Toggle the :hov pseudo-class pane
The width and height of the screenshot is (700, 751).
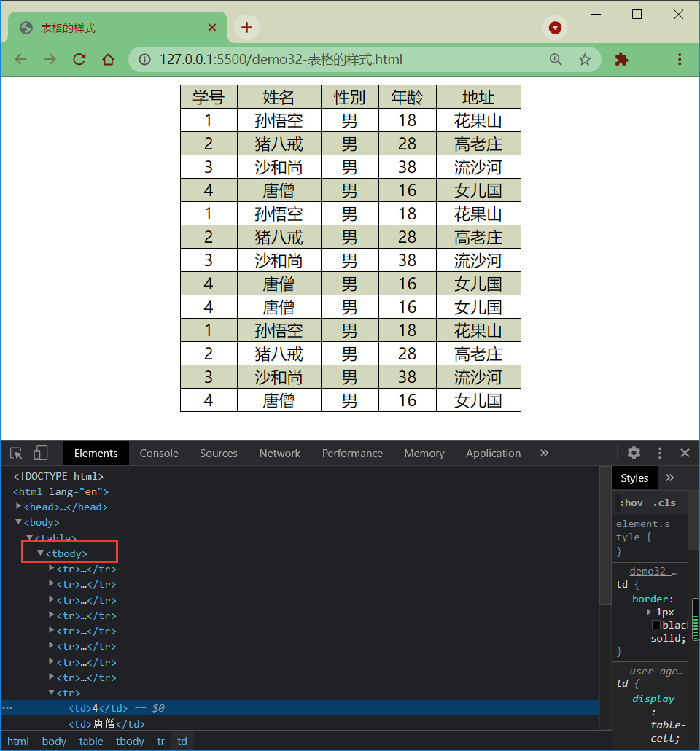tap(631, 502)
